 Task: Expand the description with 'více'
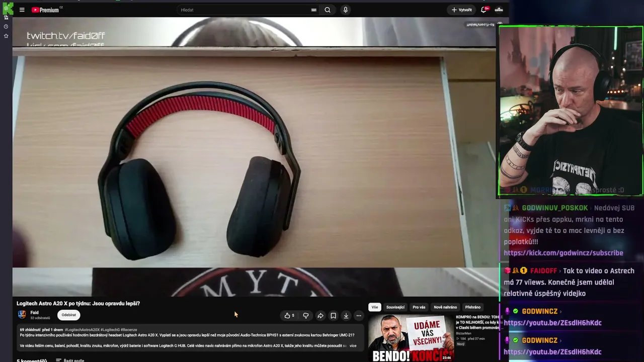353,346
